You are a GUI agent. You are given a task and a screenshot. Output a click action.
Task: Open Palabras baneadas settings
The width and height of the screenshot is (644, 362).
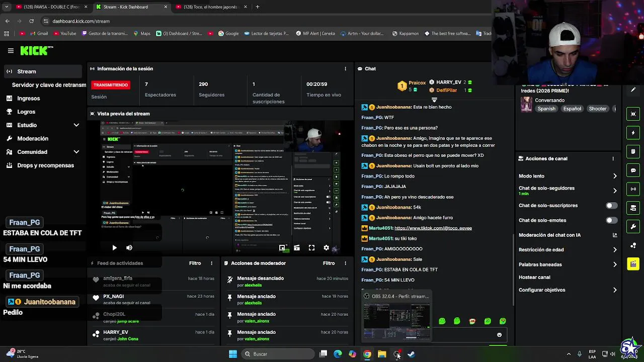(x=568, y=264)
